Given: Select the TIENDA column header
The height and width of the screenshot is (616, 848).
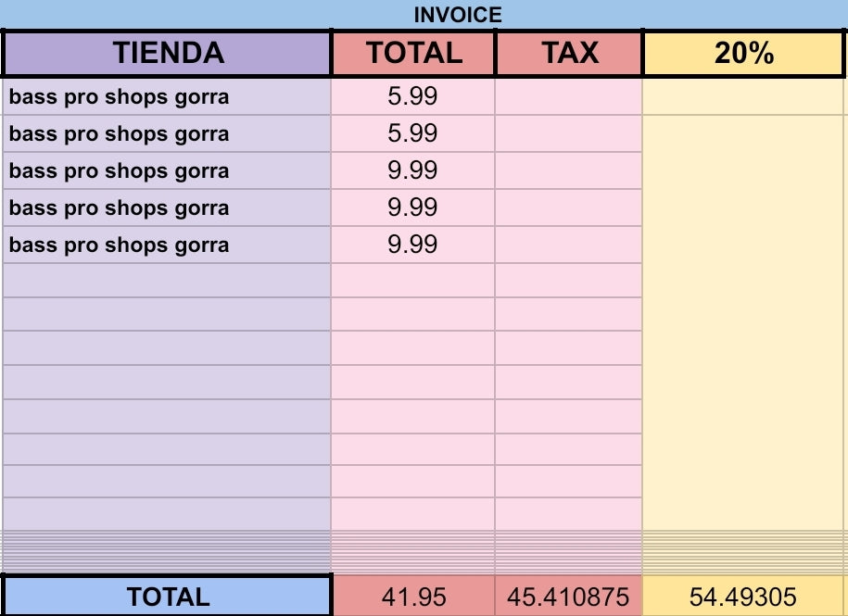Looking at the screenshot, I should 168,53.
